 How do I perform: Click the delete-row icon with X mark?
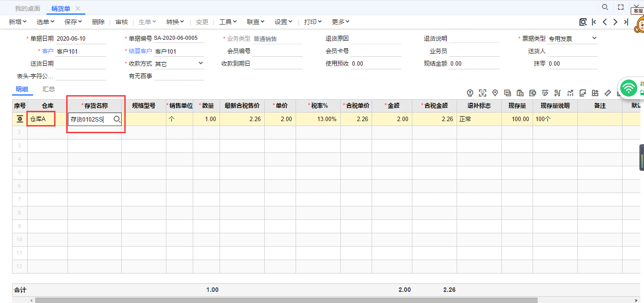point(533,93)
